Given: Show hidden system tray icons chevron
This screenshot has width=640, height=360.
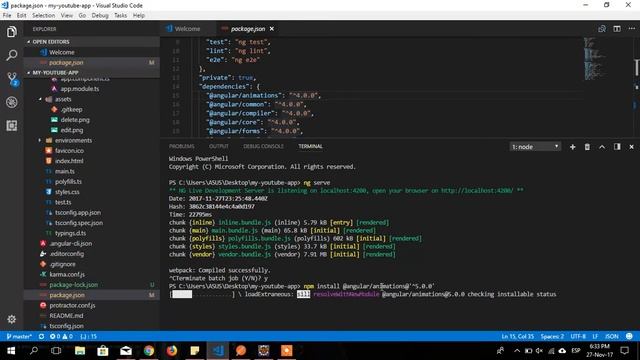Looking at the screenshot, I should coord(517,351).
